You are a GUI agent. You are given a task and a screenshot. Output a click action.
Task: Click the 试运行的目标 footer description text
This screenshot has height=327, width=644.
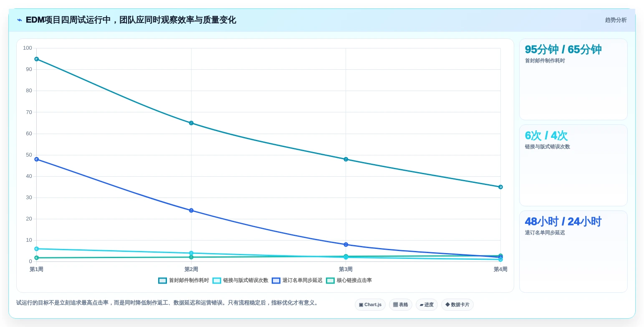point(168,303)
